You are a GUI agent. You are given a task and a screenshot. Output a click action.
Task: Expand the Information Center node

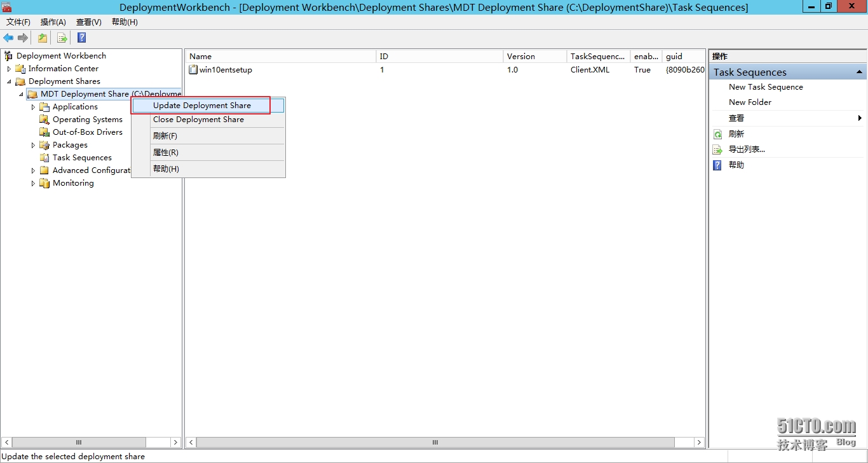coord(9,69)
